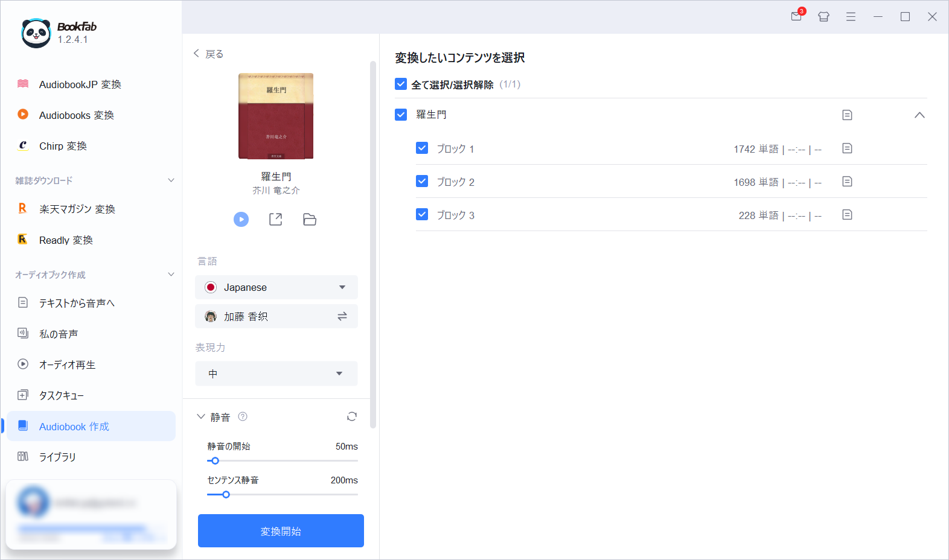This screenshot has height=560, width=949.
Task: Collapse the 雑誌ダウンロード section
Action: [x=171, y=180]
